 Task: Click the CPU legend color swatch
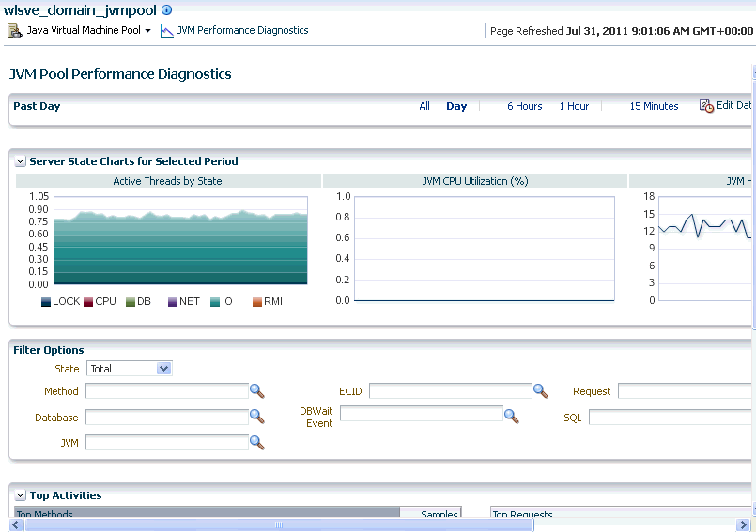coord(88,302)
